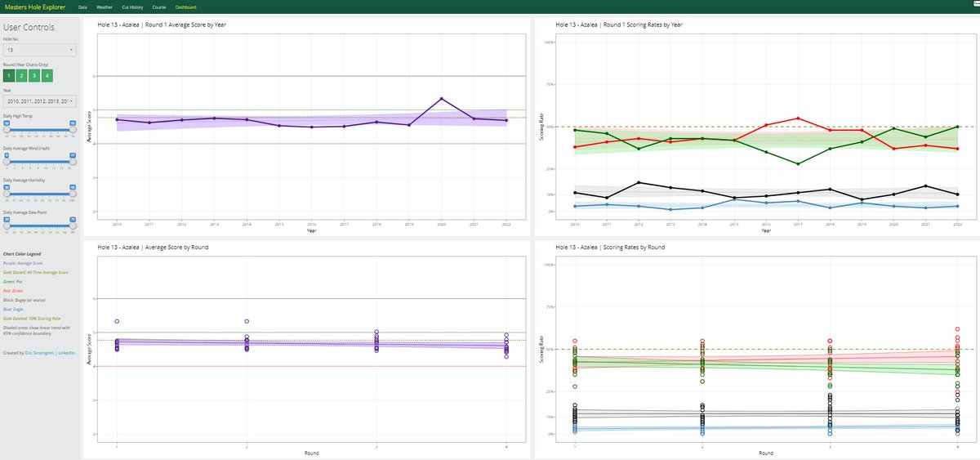This screenshot has height=460, width=980.
Task: Click Daily Average Humidity slider minimum handle
Action: [x=7, y=193]
